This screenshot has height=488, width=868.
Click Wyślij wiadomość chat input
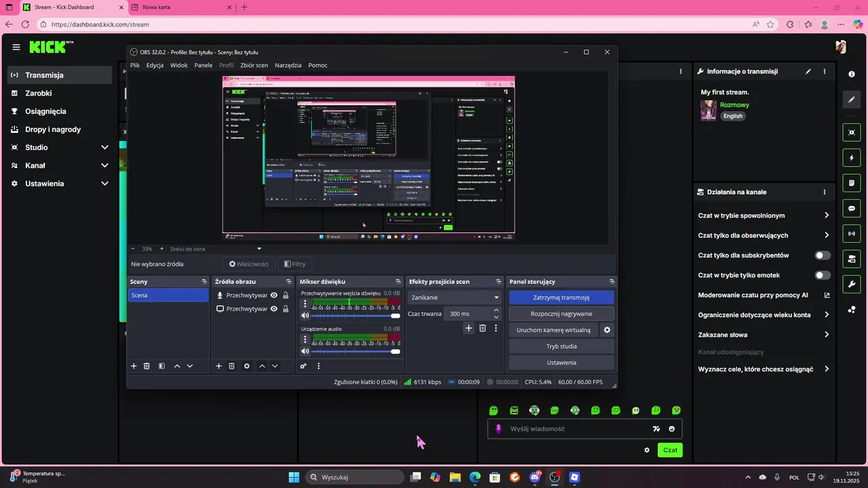pos(576,429)
